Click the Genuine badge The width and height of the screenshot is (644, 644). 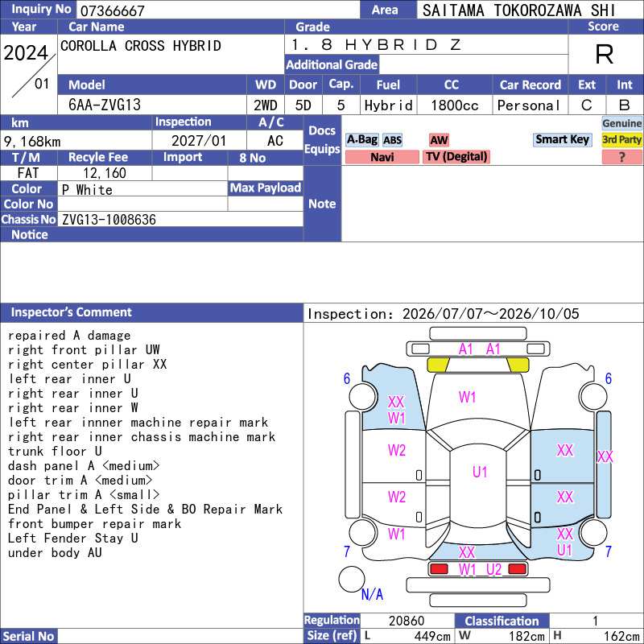pos(621,123)
